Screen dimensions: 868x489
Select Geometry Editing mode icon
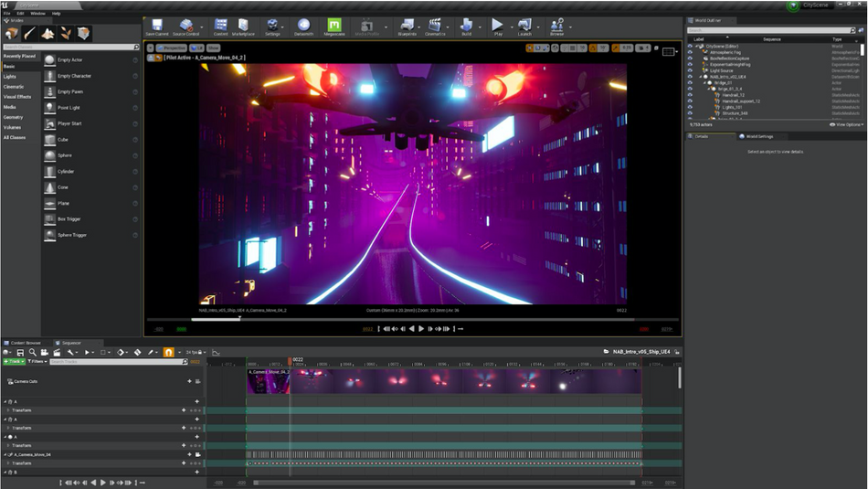coord(83,34)
